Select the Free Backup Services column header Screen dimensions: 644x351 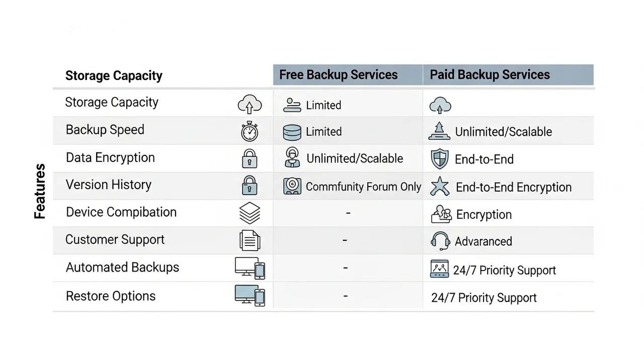click(338, 75)
